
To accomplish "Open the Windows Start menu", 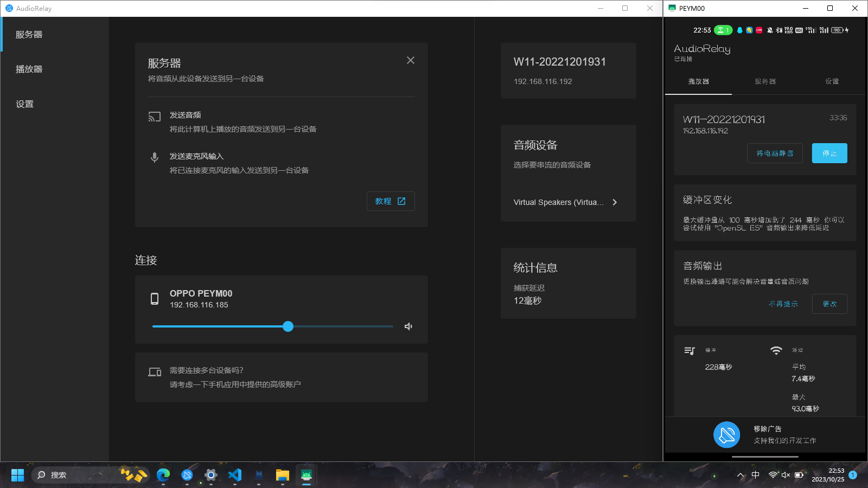I will pos(18,475).
